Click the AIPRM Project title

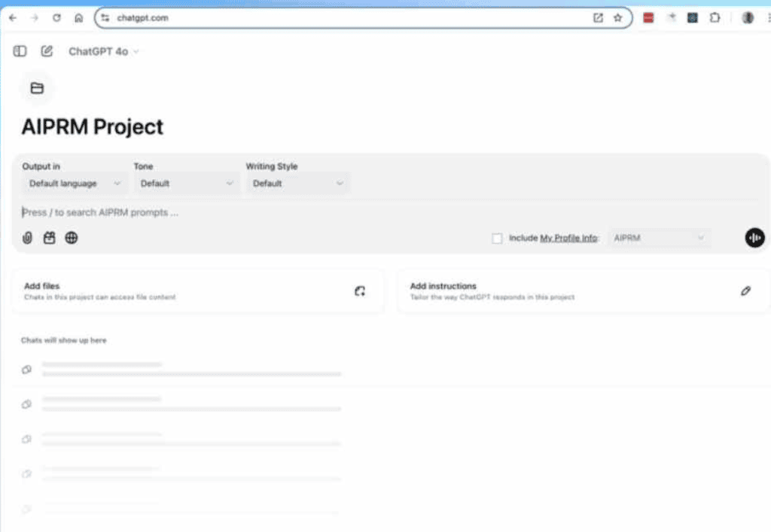[93, 126]
